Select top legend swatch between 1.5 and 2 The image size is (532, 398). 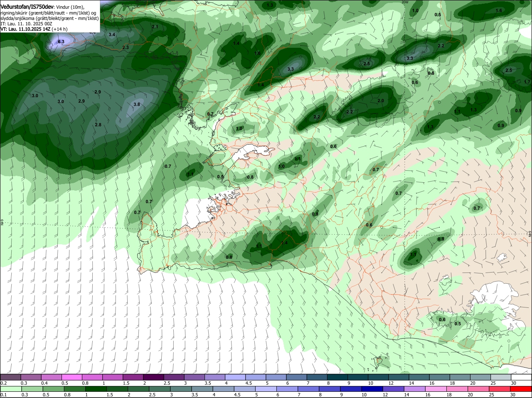pos(133,377)
